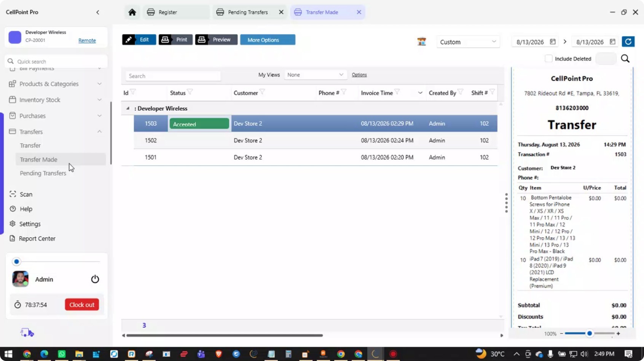Open the Options link beside My Views
This screenshot has height=361, width=644.
coord(359,75)
